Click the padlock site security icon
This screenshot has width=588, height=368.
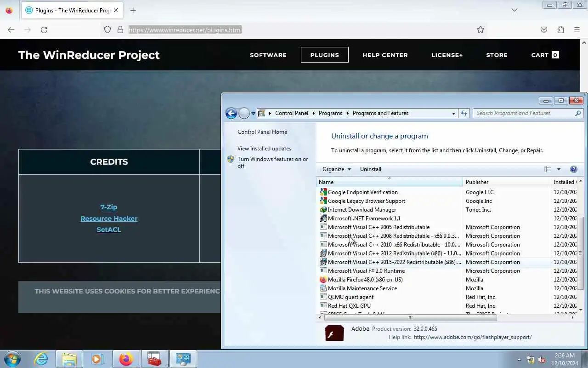pos(120,29)
